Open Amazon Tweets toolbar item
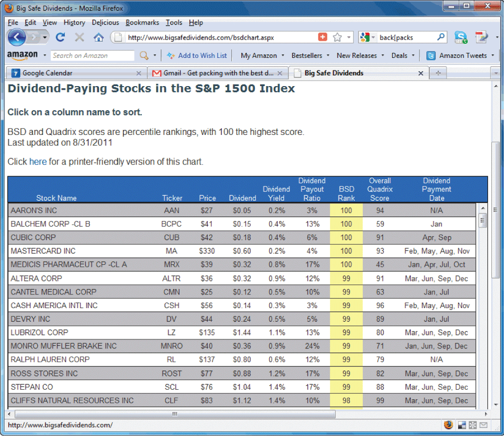504x436 pixels. pos(460,55)
